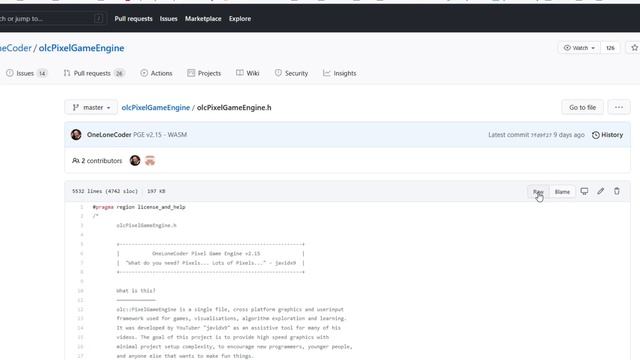The height and width of the screenshot is (360, 640).
Task: Click the open in desktop icon
Action: coord(584,191)
